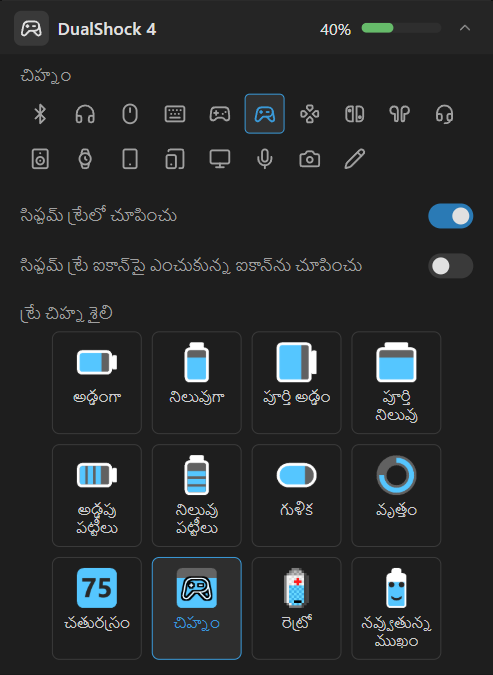Pick the mouse device icon
This screenshot has height=675, width=493.
130,114
